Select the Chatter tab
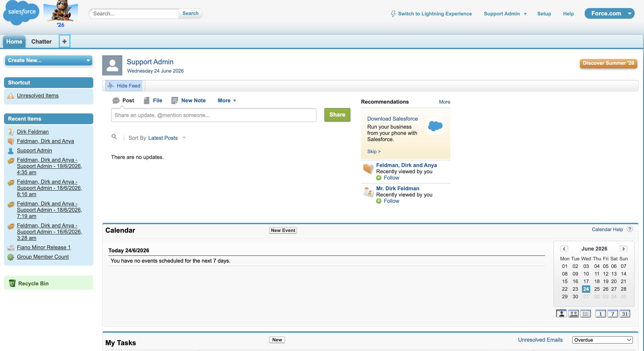Image resolution: width=644 pixels, height=351 pixels. coord(42,42)
